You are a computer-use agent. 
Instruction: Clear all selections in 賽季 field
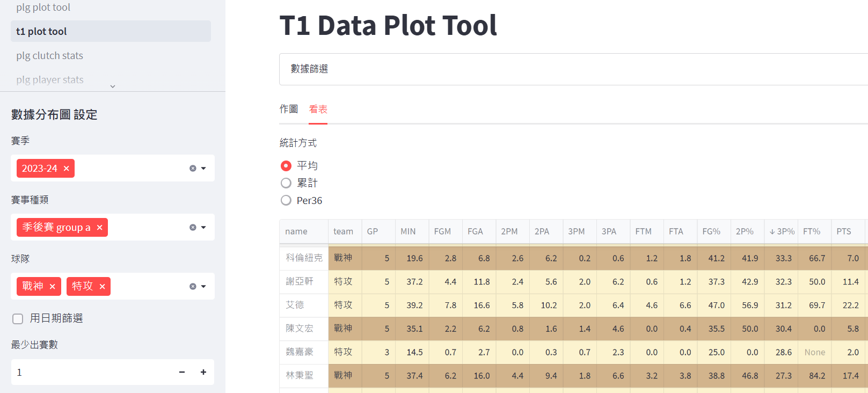coord(193,169)
